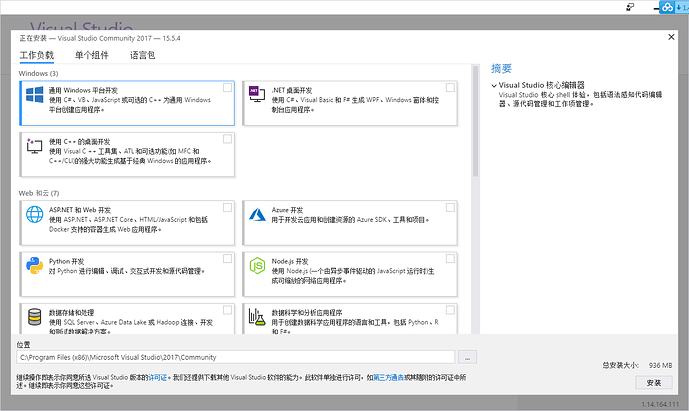
Task: Click the Windows (3) section header
Action: pos(38,73)
